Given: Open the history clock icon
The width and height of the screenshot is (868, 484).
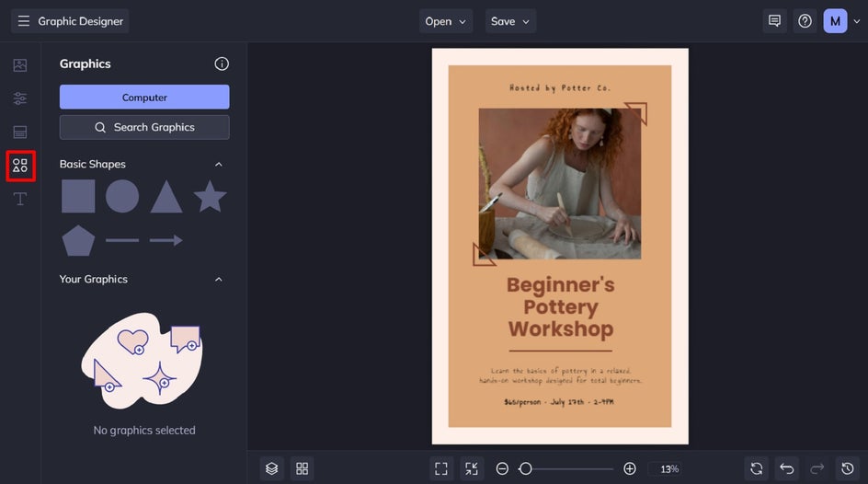Looking at the screenshot, I should click(x=847, y=468).
